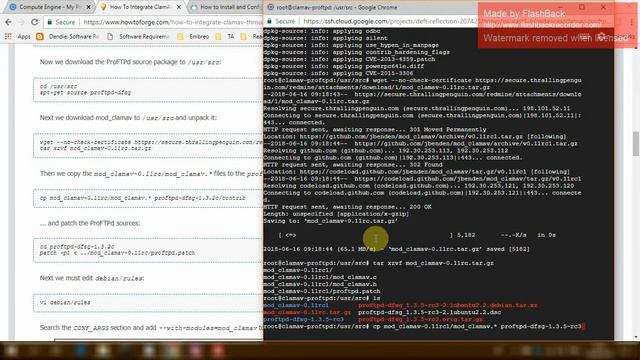The width and height of the screenshot is (640, 360).
Task: Click the 'Search the CONF_ARGS section' paragraph
Action: 151,327
